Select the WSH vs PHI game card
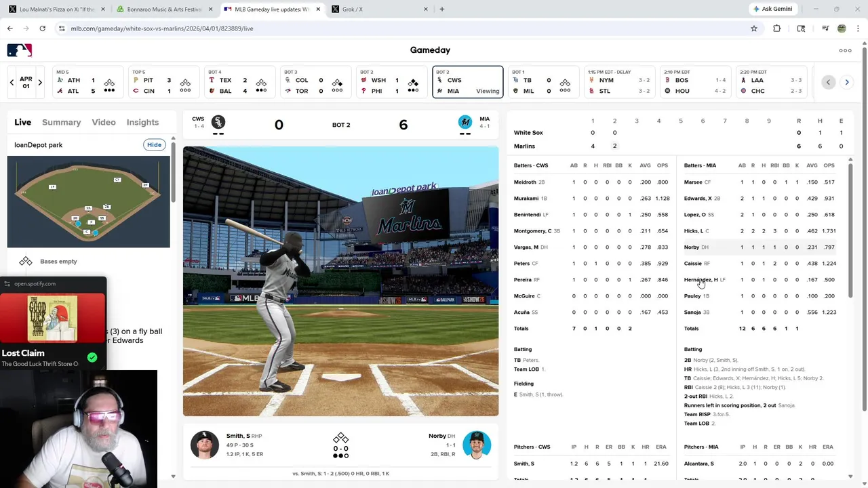The width and height of the screenshot is (868, 488). 392,82
